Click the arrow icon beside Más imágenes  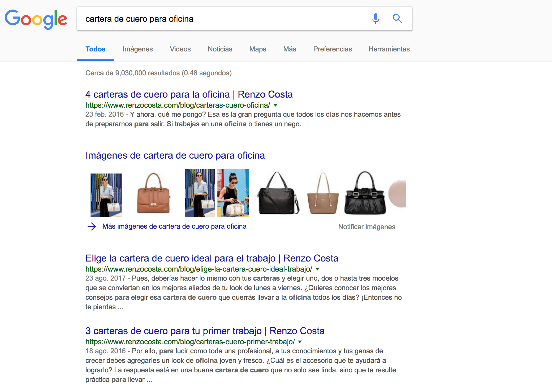[x=92, y=227]
